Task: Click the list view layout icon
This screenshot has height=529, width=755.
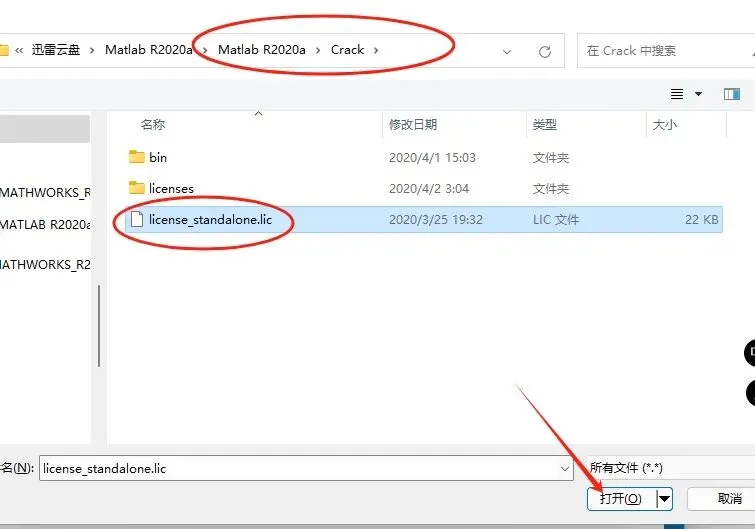Action: pos(677,94)
